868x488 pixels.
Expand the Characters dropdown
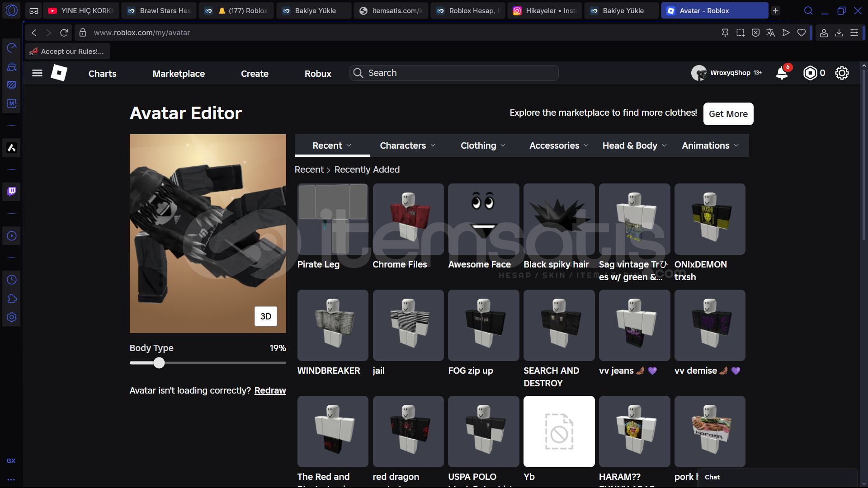pyautogui.click(x=407, y=145)
